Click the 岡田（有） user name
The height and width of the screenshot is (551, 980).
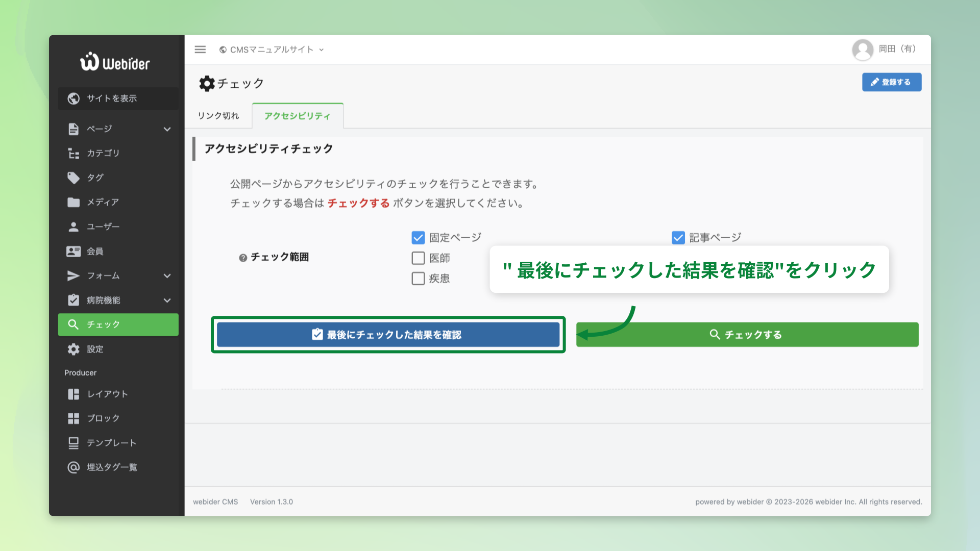click(898, 49)
